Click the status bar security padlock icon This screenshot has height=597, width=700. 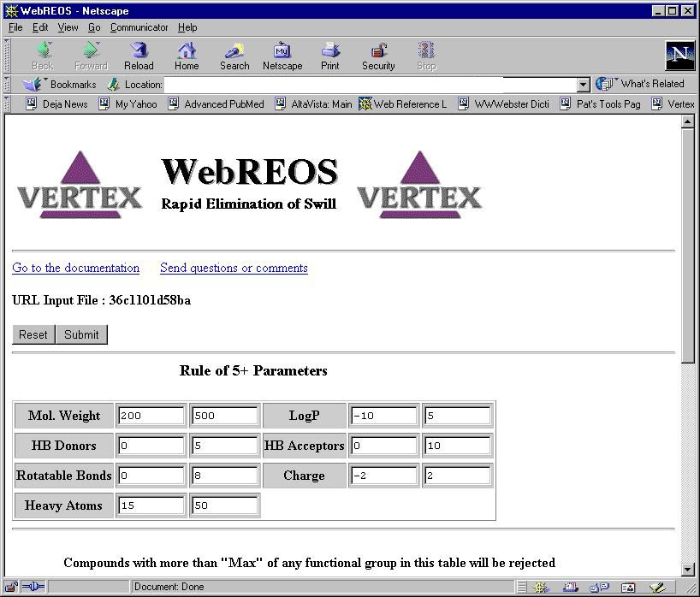pos(12,586)
